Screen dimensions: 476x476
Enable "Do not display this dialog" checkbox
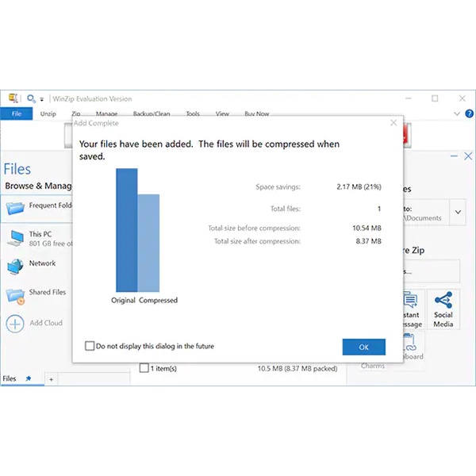[x=90, y=346]
